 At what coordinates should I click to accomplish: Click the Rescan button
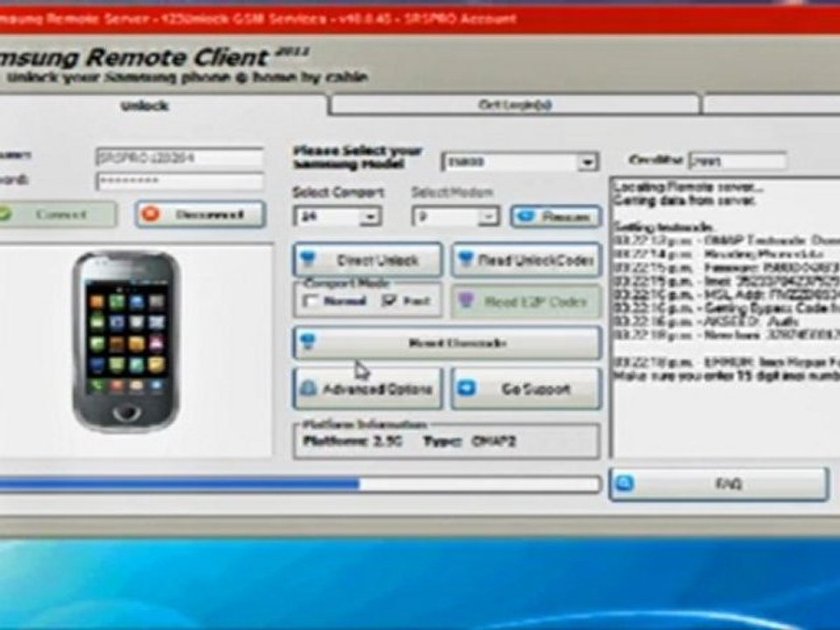coord(556,216)
